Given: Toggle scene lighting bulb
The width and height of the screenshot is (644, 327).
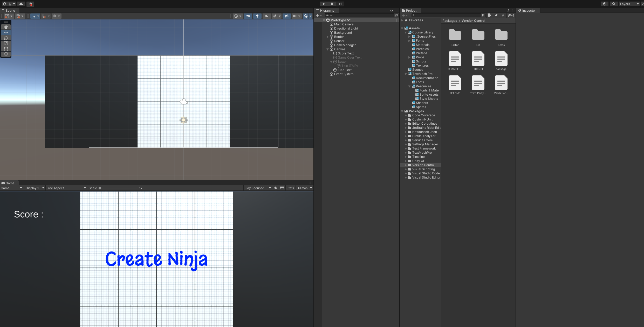Looking at the screenshot, I should tap(257, 16).
